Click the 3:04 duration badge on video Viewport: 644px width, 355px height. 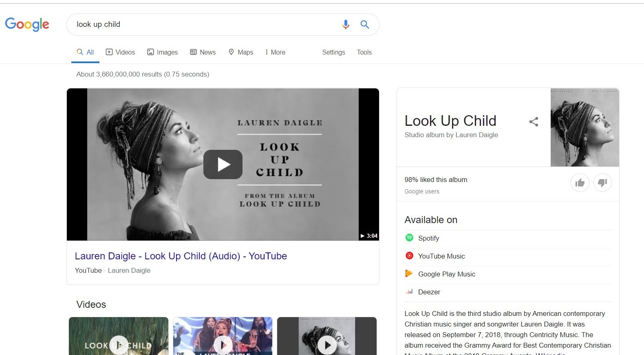coord(369,236)
